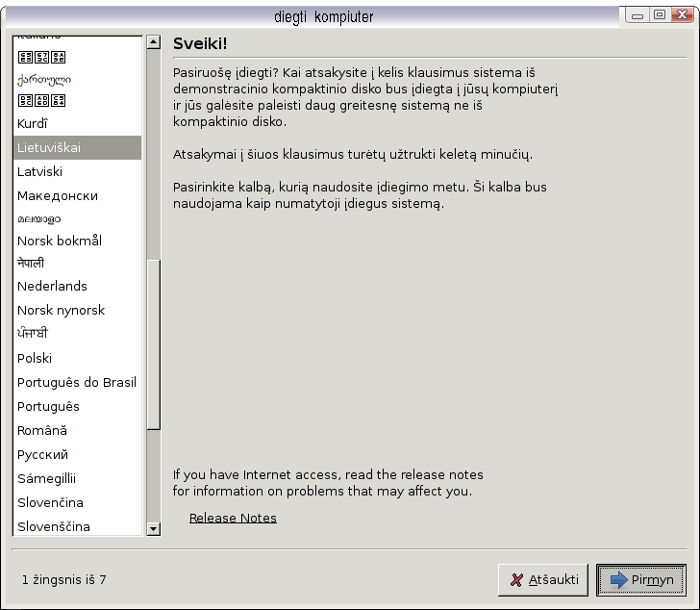Select Slovenčina language

coord(50,502)
